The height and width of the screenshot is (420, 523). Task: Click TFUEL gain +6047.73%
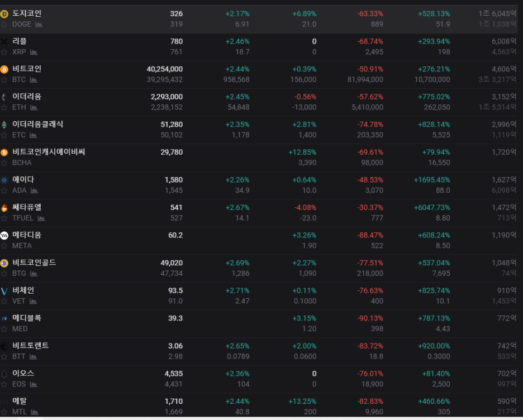coord(432,208)
